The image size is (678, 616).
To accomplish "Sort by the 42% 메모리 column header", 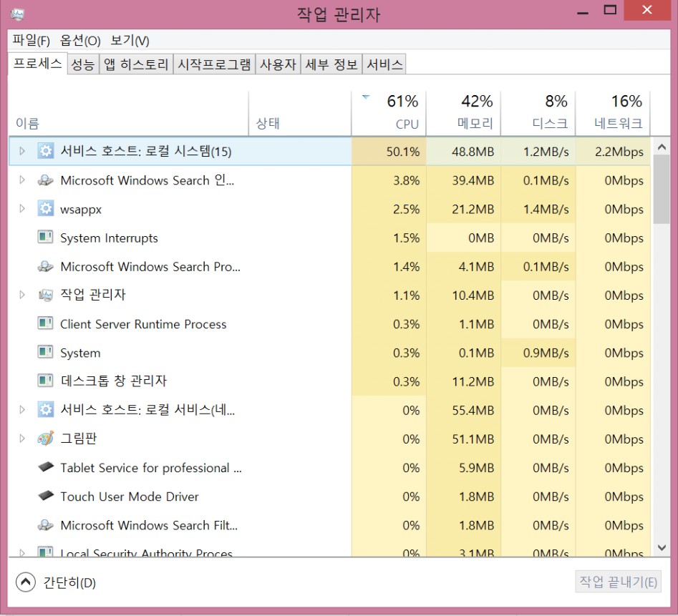I will pos(463,113).
